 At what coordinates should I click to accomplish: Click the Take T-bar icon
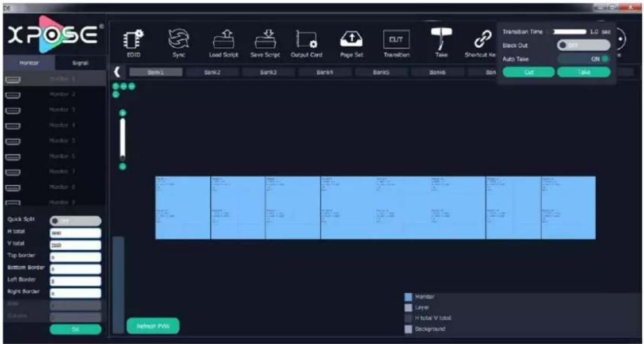pos(441,38)
